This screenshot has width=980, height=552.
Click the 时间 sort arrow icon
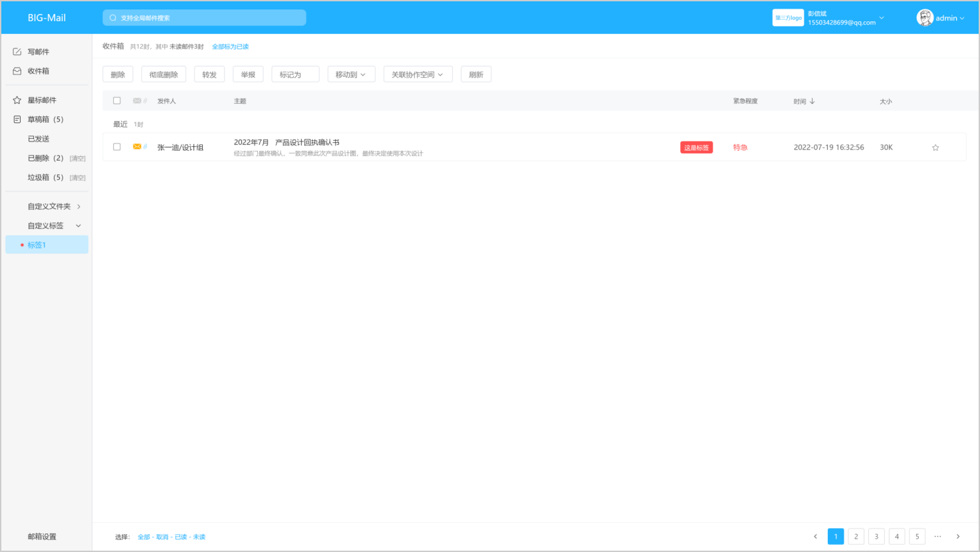[x=812, y=102]
